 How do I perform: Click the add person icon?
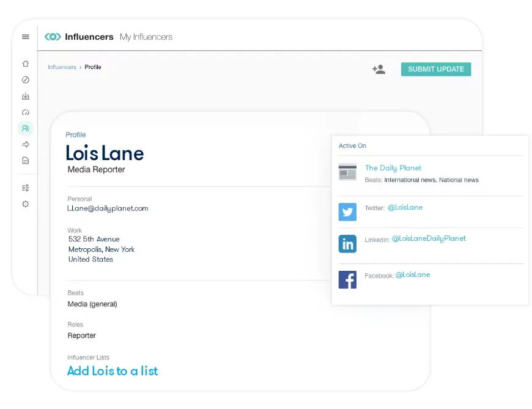(379, 69)
